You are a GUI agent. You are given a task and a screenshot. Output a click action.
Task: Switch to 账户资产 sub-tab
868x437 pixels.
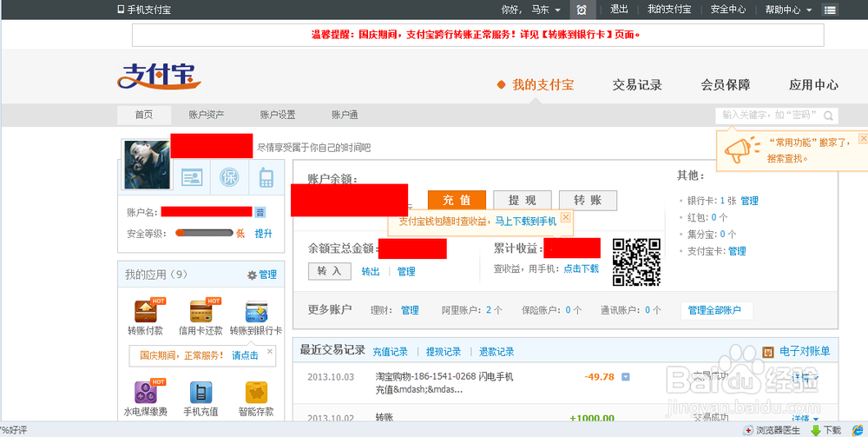(x=207, y=116)
